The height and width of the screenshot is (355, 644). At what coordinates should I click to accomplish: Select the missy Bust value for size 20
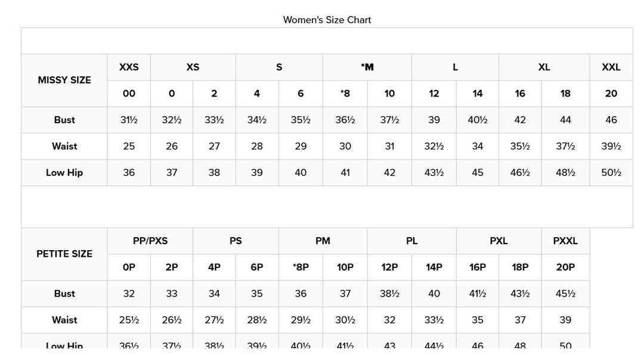tap(611, 120)
